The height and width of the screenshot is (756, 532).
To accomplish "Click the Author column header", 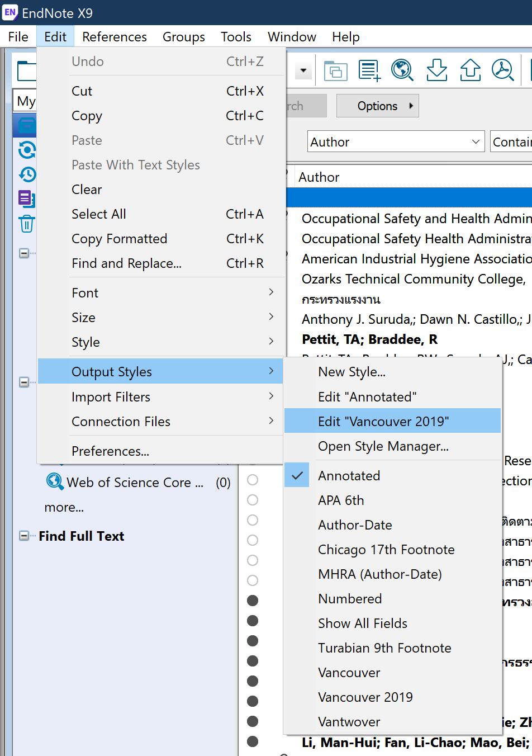I will coord(414,177).
